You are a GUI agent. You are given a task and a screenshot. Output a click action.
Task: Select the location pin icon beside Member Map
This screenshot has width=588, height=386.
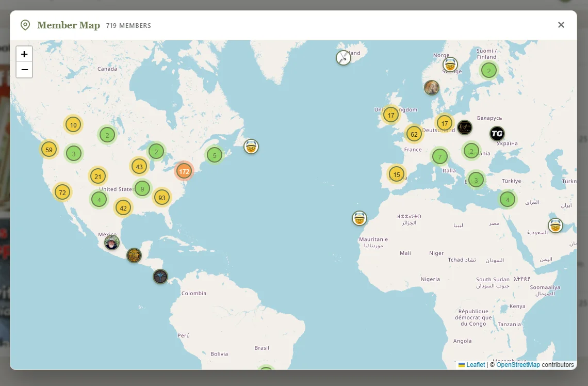pyautogui.click(x=25, y=25)
